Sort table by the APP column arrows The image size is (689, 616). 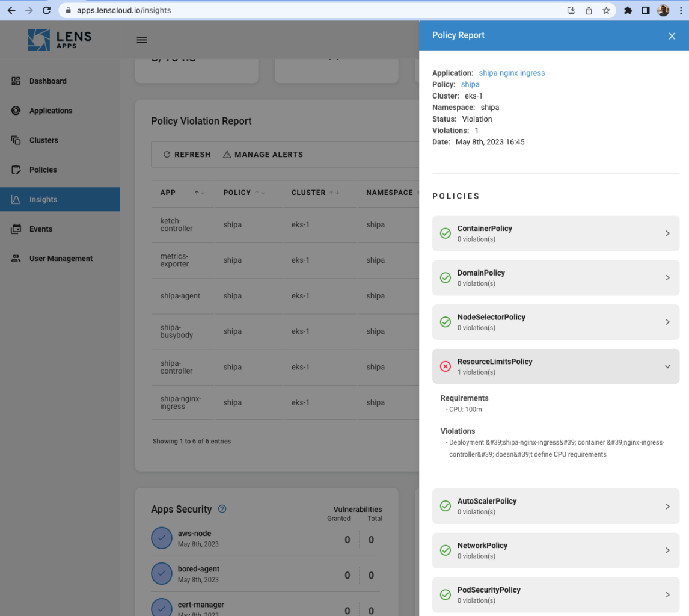tap(200, 192)
